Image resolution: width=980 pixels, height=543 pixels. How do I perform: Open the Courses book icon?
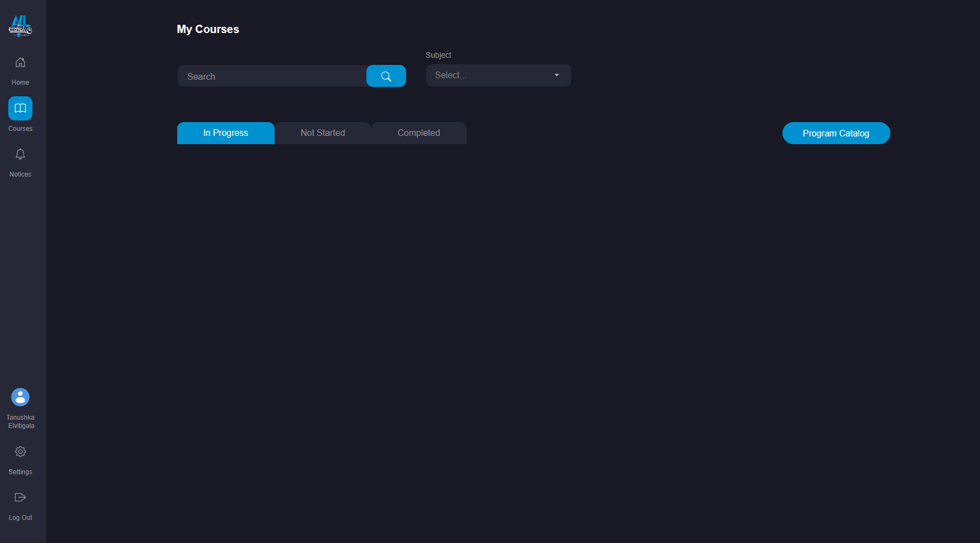coord(20,108)
